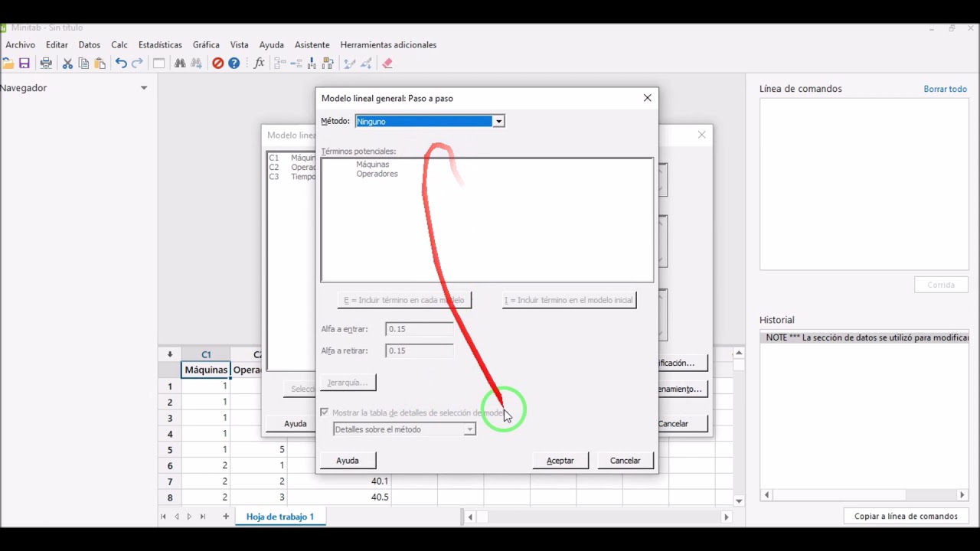Screen dimensions: 980x551
Task: Go to last sheet with the navigation arrow
Action: (x=203, y=517)
